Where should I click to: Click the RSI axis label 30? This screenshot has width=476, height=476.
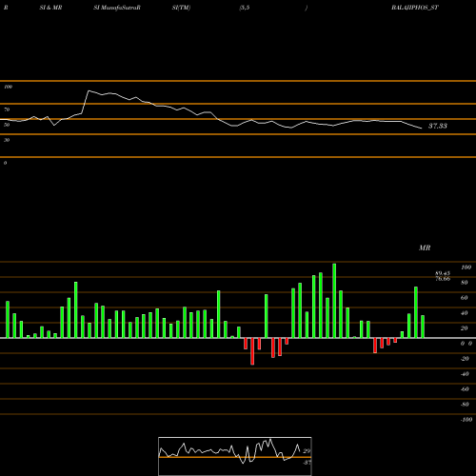(7, 140)
